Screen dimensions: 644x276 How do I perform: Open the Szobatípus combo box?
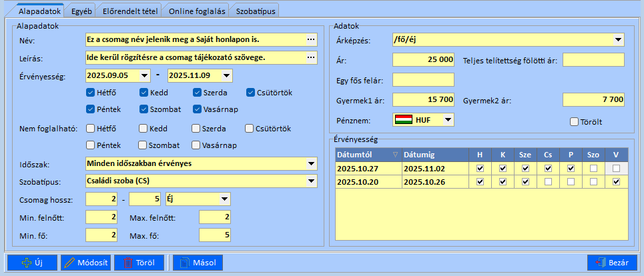(311, 181)
